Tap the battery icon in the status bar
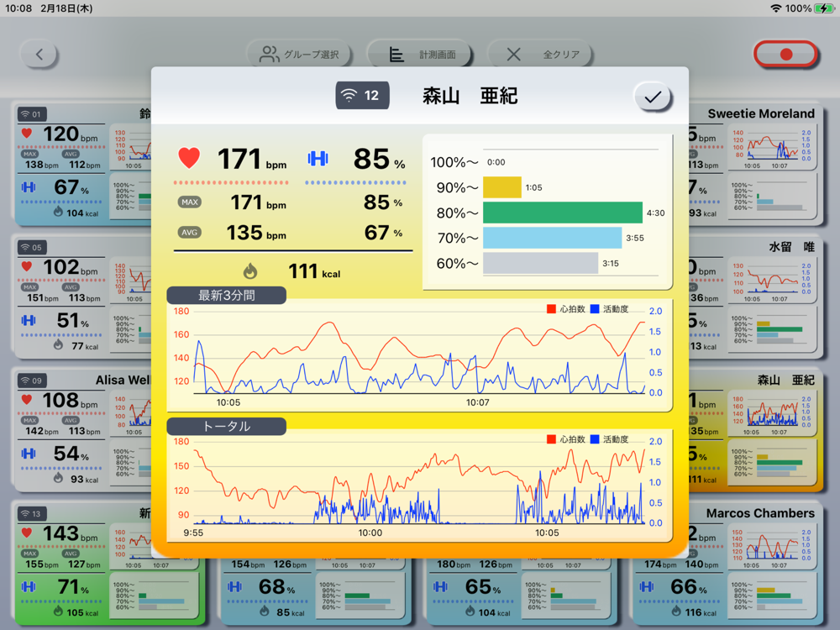 (824, 8)
